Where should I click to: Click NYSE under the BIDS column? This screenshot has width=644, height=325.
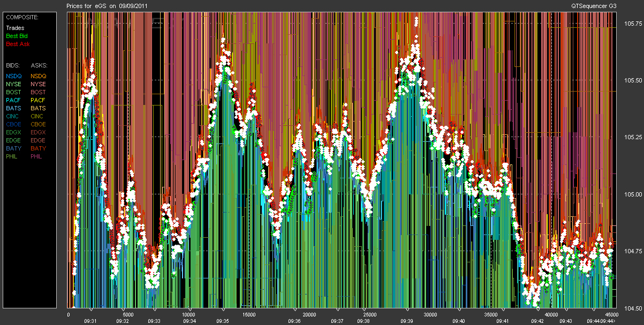[x=13, y=85]
